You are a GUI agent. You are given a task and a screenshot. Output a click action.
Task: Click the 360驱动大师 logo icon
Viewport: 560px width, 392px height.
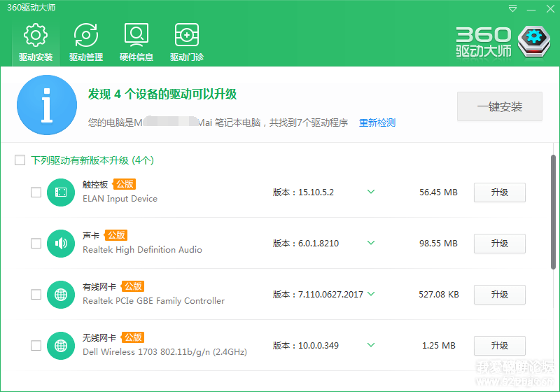click(535, 43)
